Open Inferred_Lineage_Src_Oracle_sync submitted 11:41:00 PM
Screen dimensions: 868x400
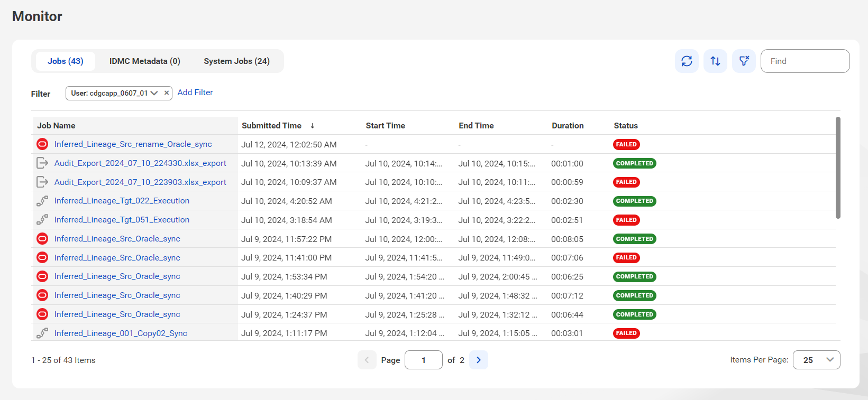point(117,258)
